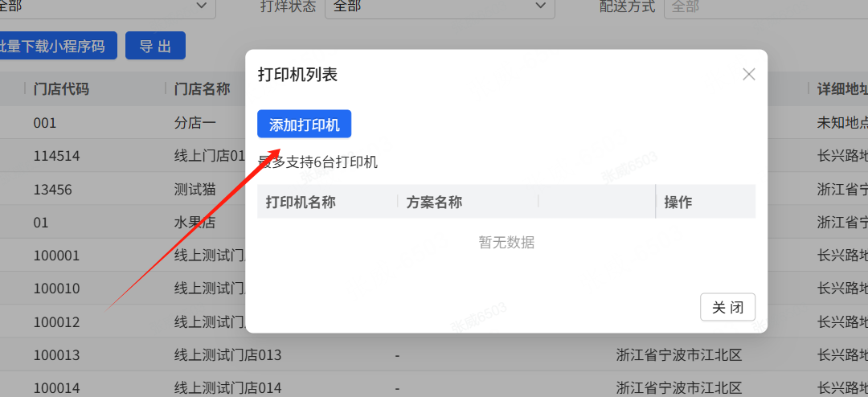Select store code 100013 cell
Image resolution: width=868 pixels, height=397 pixels.
pos(56,355)
